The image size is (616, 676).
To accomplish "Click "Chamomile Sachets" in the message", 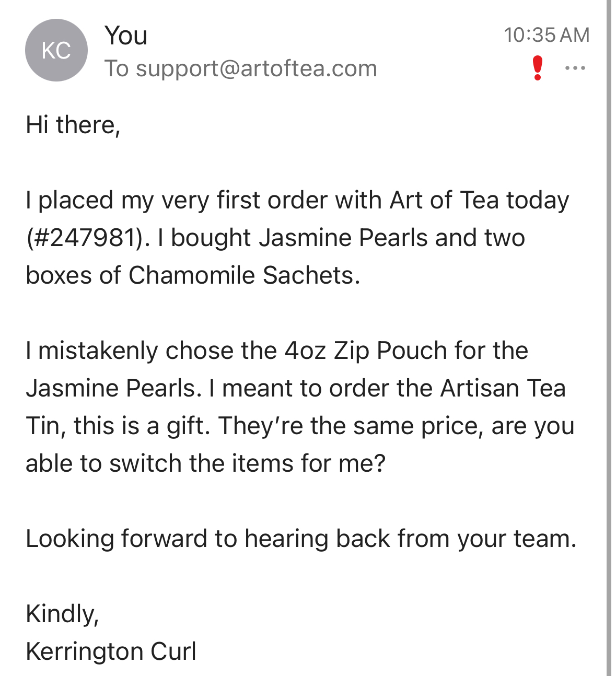I will click(x=244, y=275).
